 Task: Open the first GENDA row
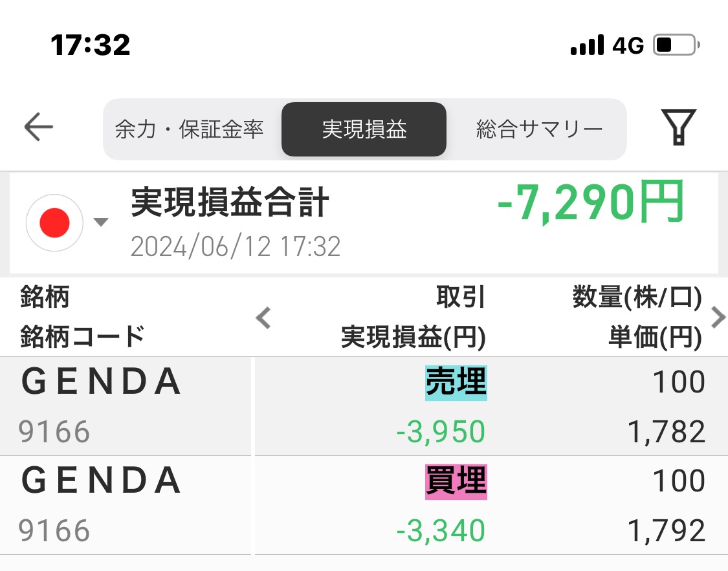[364, 406]
